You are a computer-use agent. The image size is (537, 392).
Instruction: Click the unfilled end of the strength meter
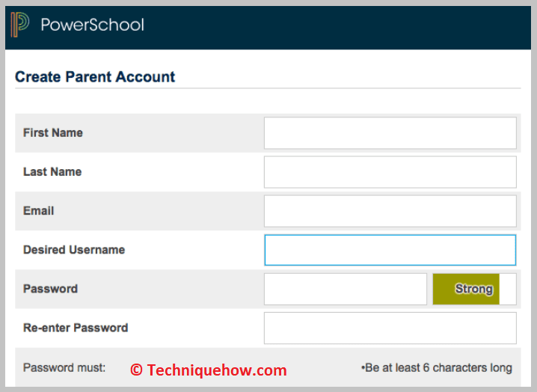pos(508,289)
